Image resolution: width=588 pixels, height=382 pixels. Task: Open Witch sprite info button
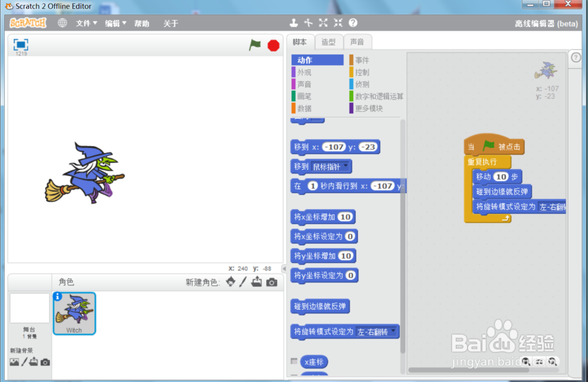tap(58, 297)
